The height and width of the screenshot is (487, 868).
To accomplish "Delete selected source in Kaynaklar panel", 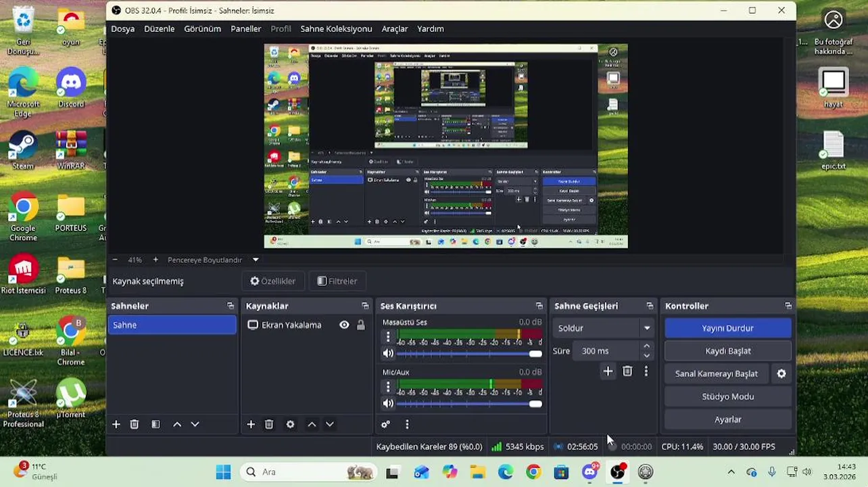I will coord(269,424).
